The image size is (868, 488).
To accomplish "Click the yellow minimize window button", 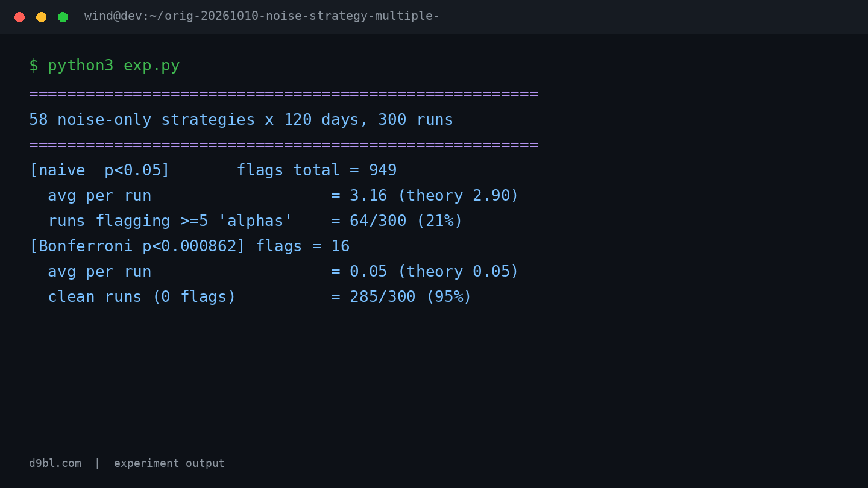I will point(41,17).
